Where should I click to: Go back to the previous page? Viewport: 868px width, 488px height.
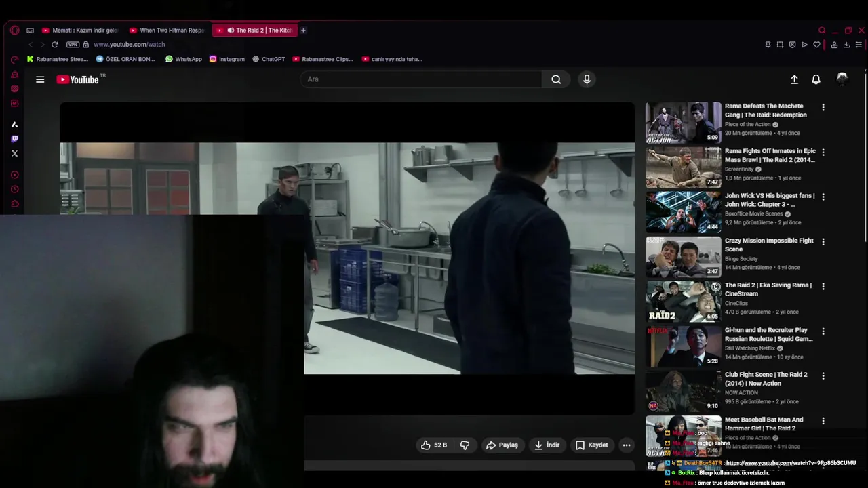click(x=30, y=45)
